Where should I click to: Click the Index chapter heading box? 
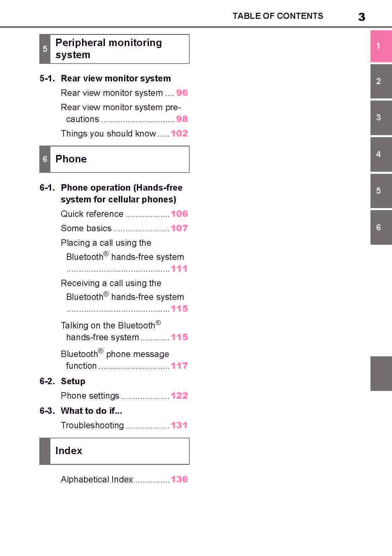[x=114, y=451]
